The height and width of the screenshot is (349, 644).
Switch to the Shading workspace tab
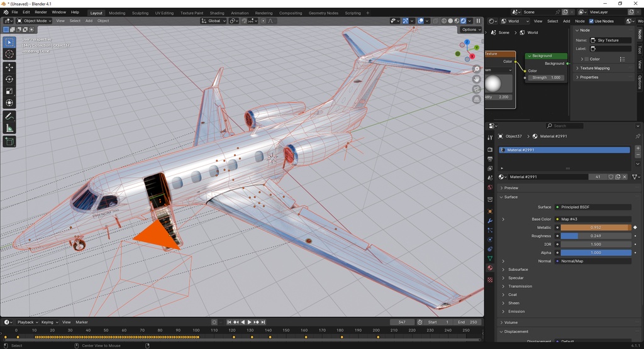tap(216, 13)
